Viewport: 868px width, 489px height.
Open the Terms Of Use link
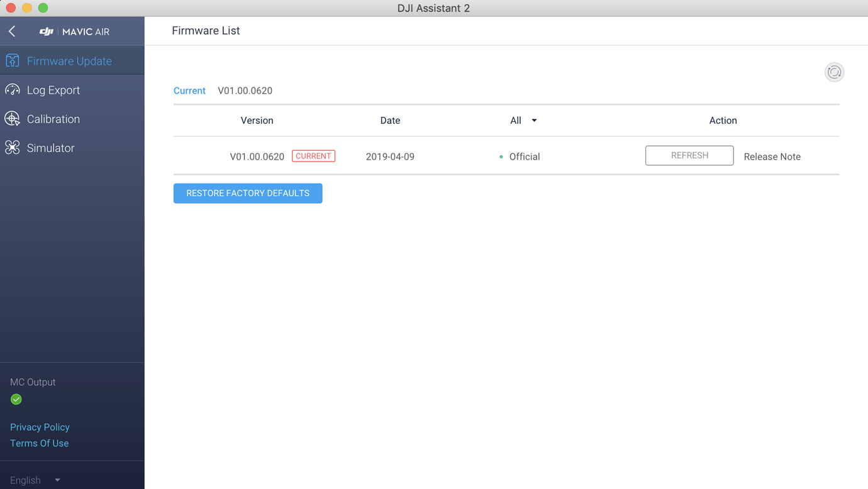tap(39, 443)
